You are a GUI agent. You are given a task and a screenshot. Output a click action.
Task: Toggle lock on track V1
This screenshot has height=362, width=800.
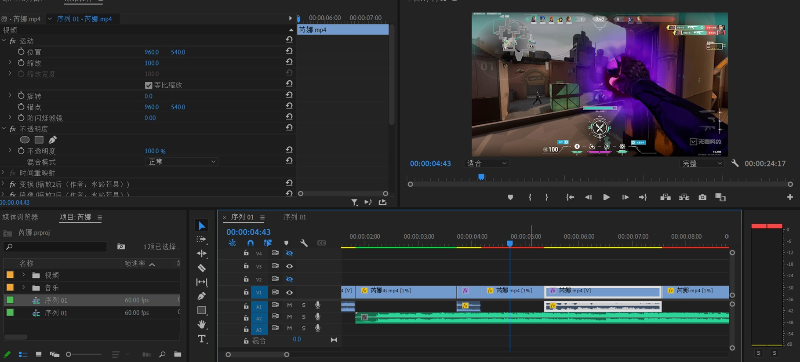(x=246, y=293)
